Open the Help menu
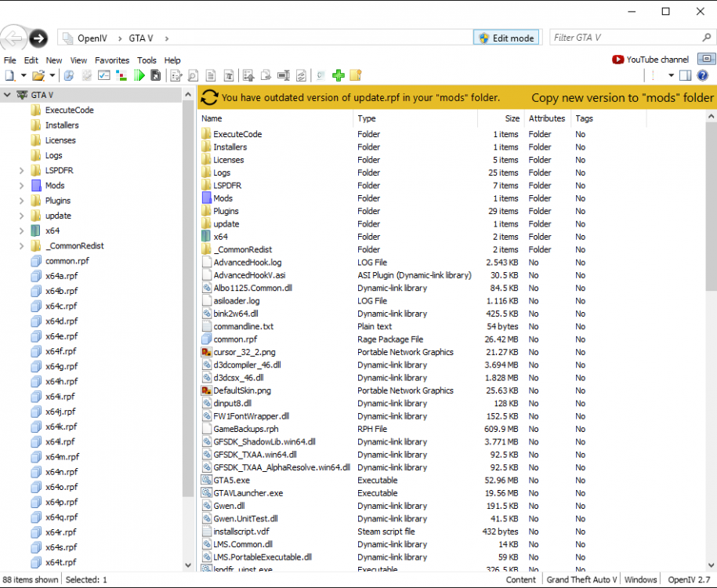The width and height of the screenshot is (717, 588). (172, 60)
